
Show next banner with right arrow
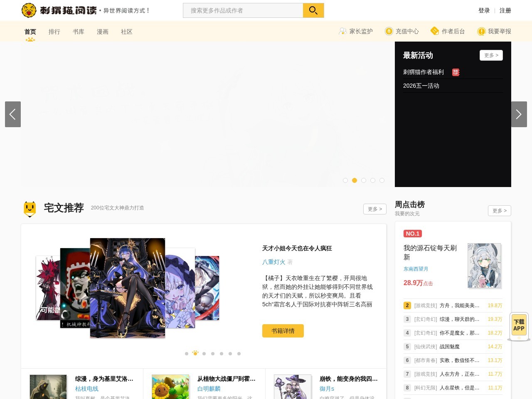[519, 114]
